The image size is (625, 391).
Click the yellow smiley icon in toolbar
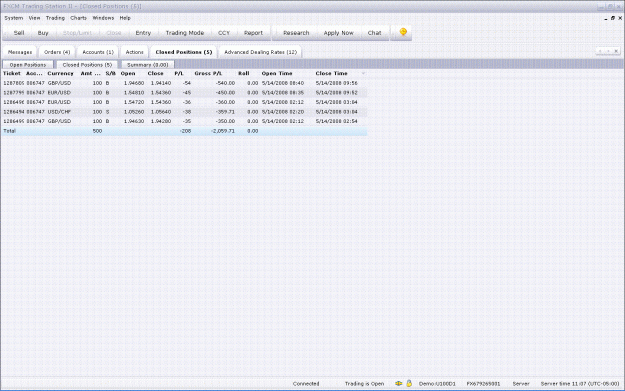coord(403,32)
